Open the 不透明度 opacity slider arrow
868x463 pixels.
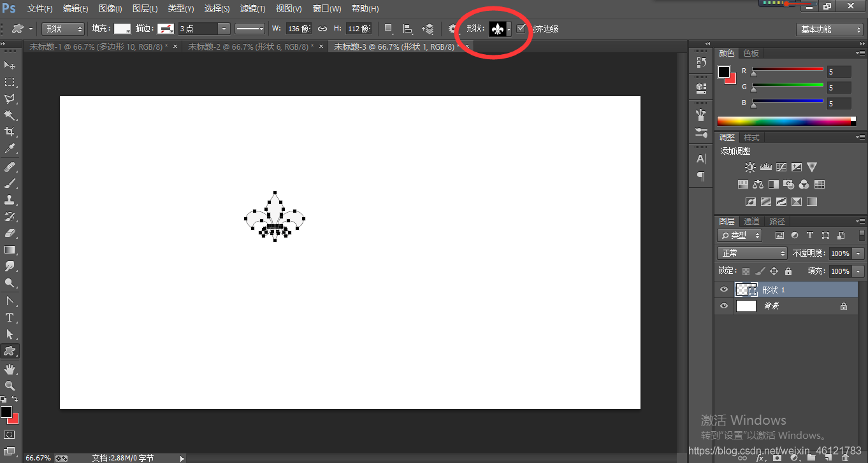point(858,253)
